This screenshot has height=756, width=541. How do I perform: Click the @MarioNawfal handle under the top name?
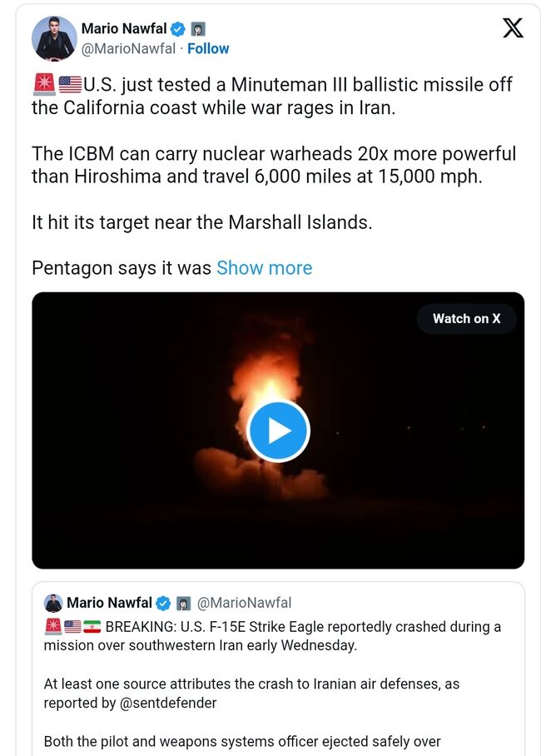pyautogui.click(x=128, y=48)
